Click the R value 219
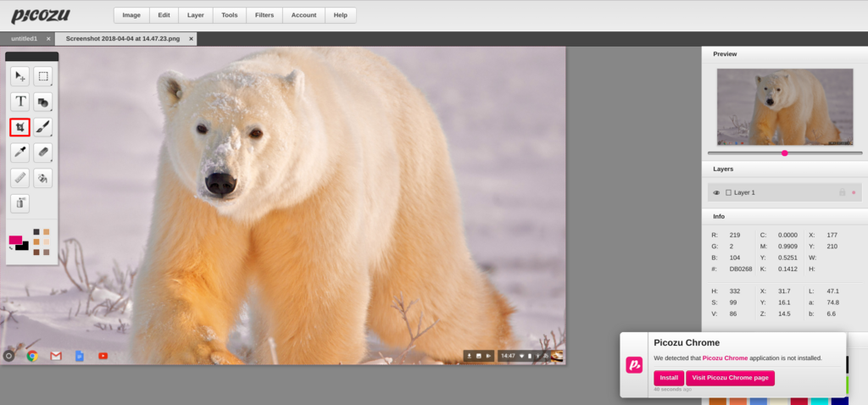 point(735,236)
